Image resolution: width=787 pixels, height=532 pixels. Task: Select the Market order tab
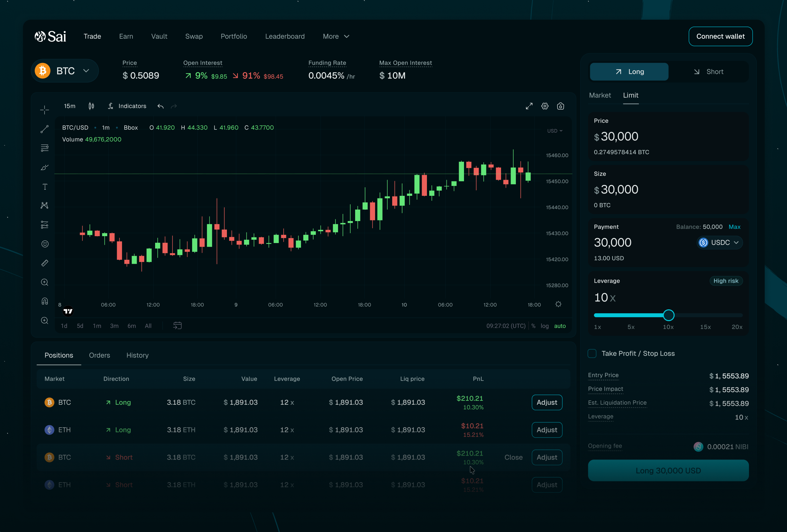[600, 95]
